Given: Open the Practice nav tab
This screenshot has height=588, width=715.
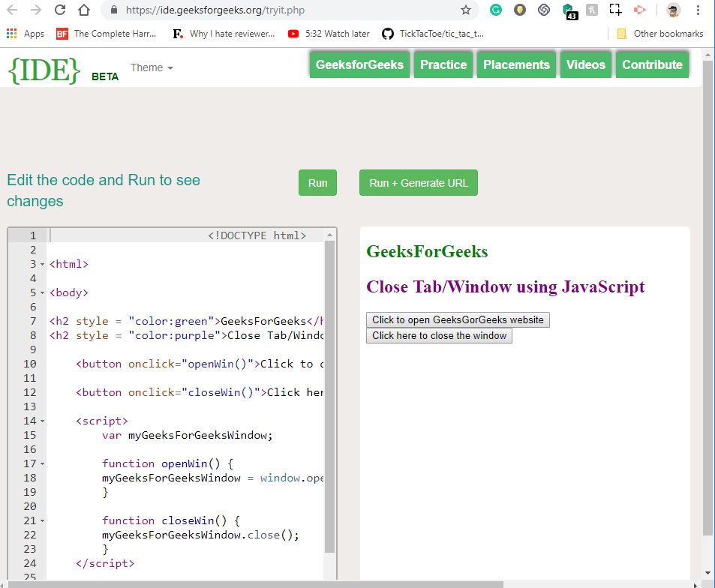Looking at the screenshot, I should (x=443, y=64).
